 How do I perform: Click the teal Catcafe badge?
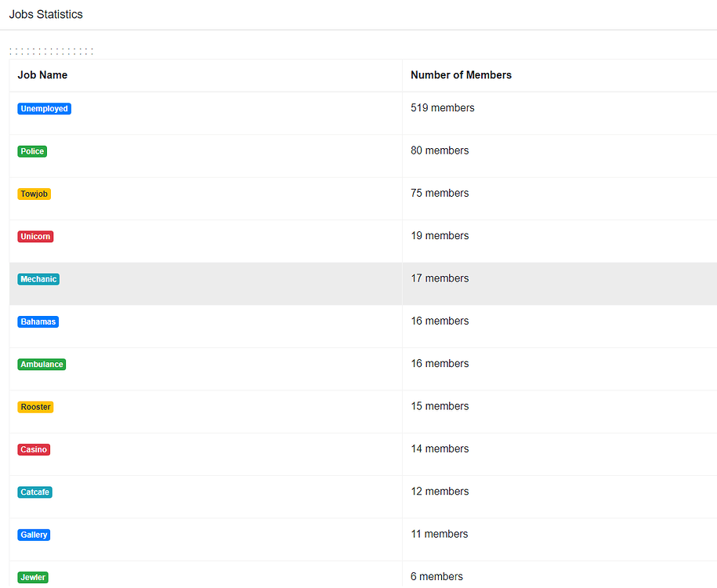pyautogui.click(x=34, y=492)
